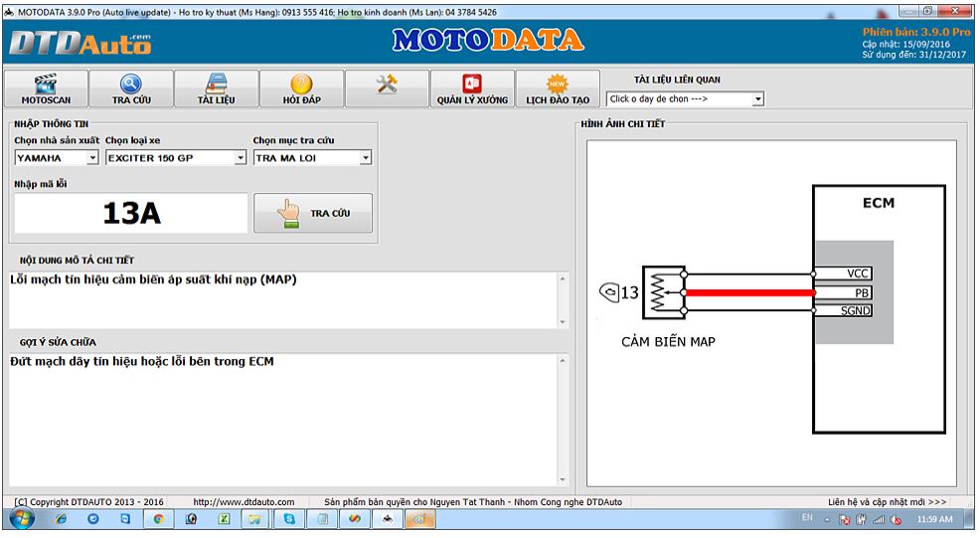Click the wrench and hammer tools button
Viewport: 980px width, 538px height.
pos(387,89)
